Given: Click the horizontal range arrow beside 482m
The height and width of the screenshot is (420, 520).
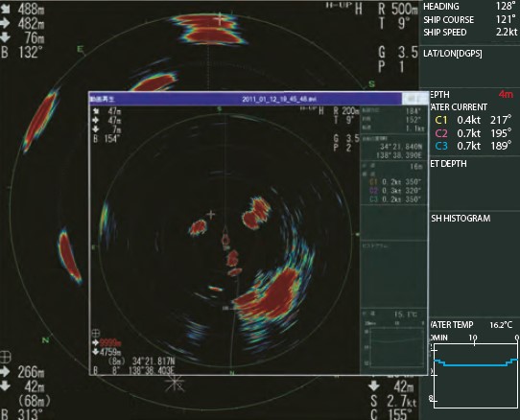Looking at the screenshot, I should tap(6, 23).
